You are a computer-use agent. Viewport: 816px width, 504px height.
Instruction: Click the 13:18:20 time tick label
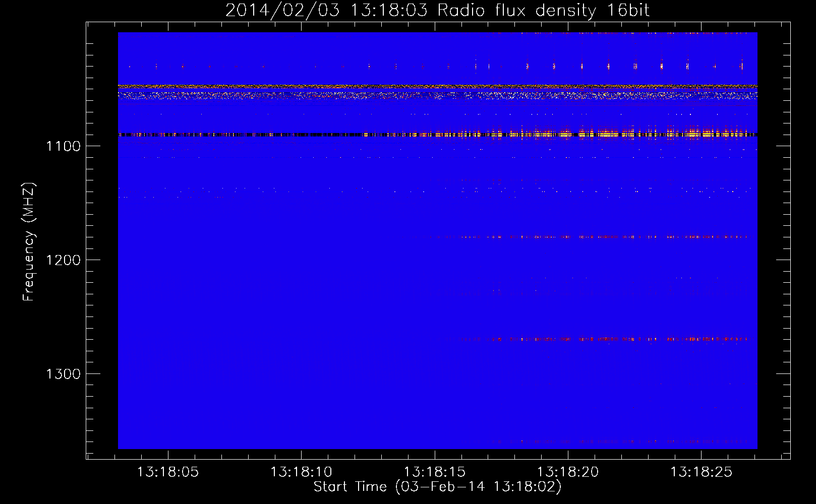pyautogui.click(x=568, y=472)
